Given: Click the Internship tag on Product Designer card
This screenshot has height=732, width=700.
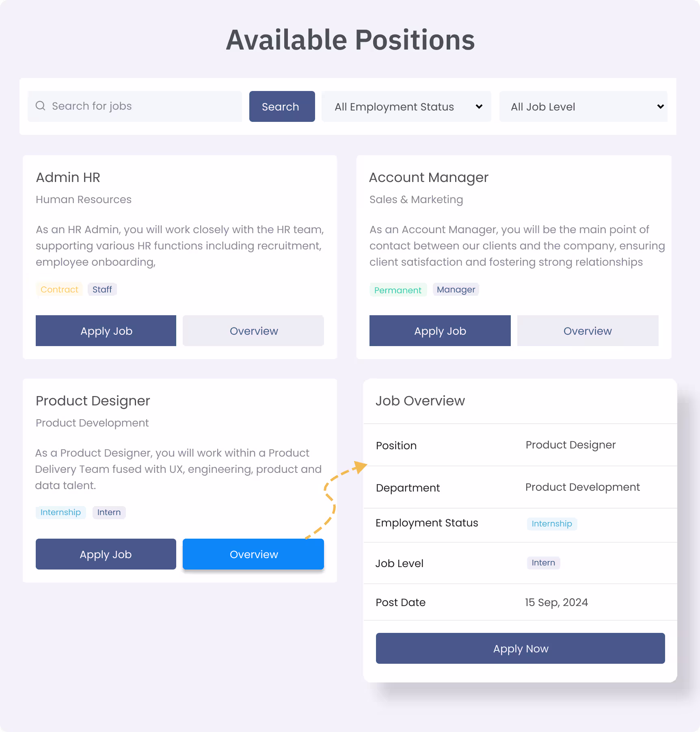Looking at the screenshot, I should 61,512.
